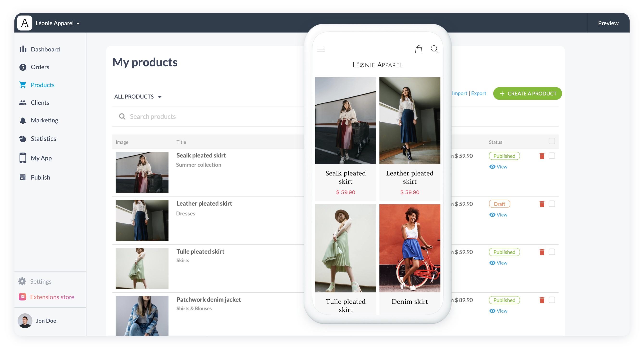View the Statistics pie-chart icon
This screenshot has height=352, width=644.
23,138
